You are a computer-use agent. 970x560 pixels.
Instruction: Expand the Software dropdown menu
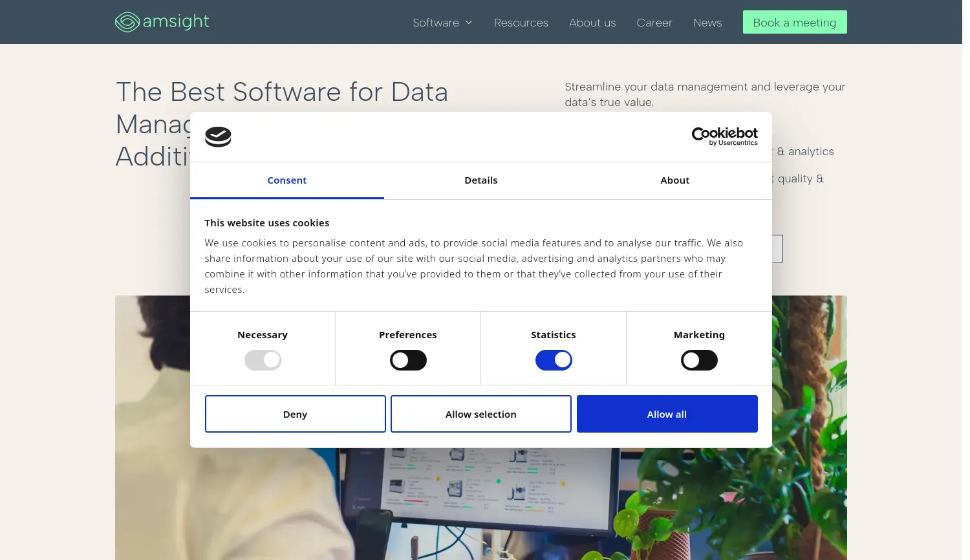click(436, 23)
